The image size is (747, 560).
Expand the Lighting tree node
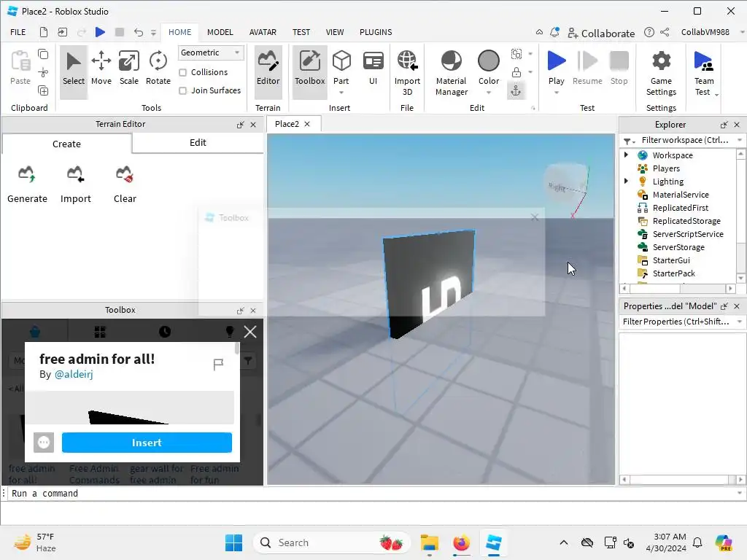626,181
